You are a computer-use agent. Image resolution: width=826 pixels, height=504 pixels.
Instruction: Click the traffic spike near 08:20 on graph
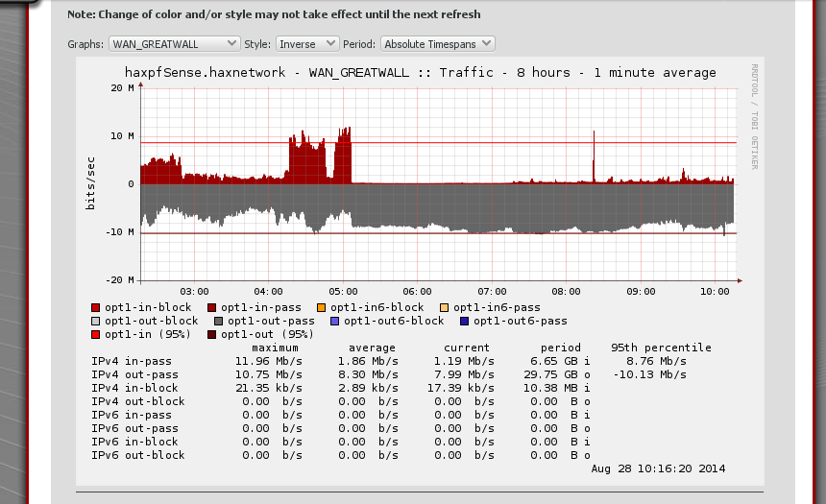[594, 156]
